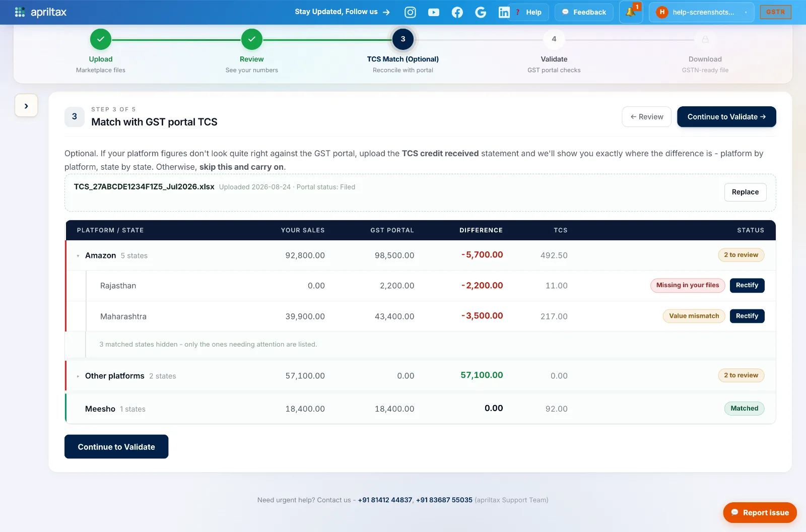806x532 pixels.
Task: Click the Report issue button
Action: coord(760,512)
